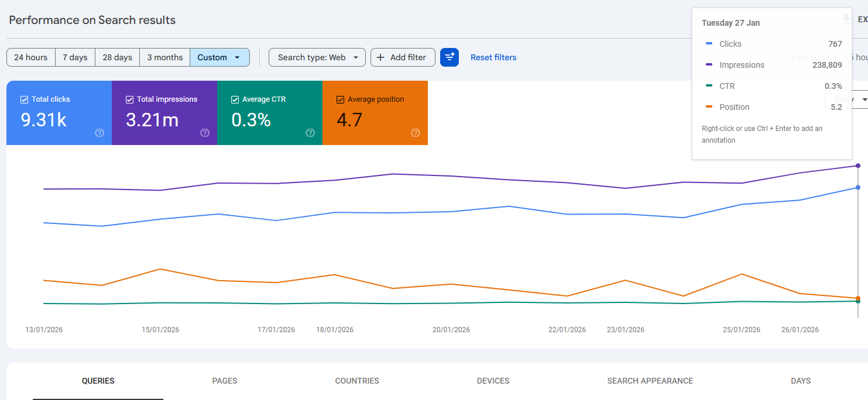The image size is (868, 400).
Task: Toggle the Total impressions checkbox
Action: 129,99
